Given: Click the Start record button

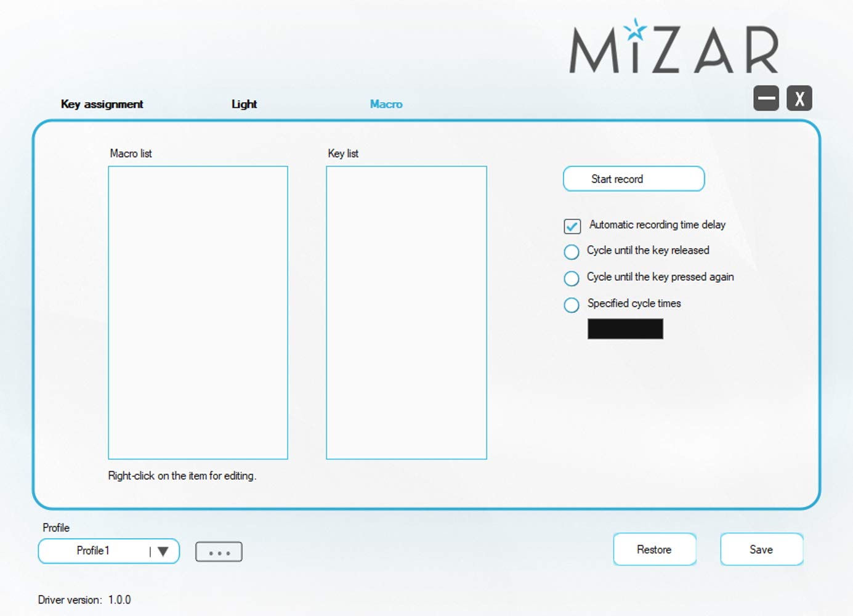Looking at the screenshot, I should 634,179.
